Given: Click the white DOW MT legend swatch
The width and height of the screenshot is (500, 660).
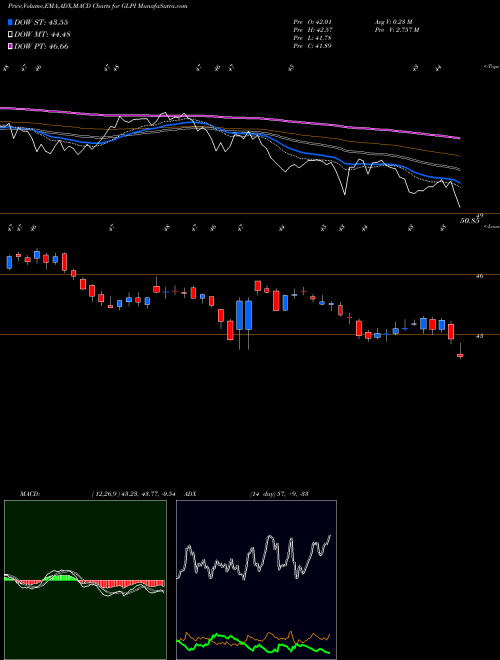Looking at the screenshot, I should tap(10, 35).
